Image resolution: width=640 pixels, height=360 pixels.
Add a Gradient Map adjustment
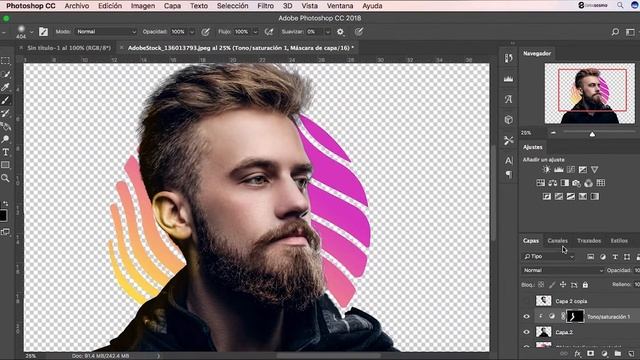(x=595, y=196)
